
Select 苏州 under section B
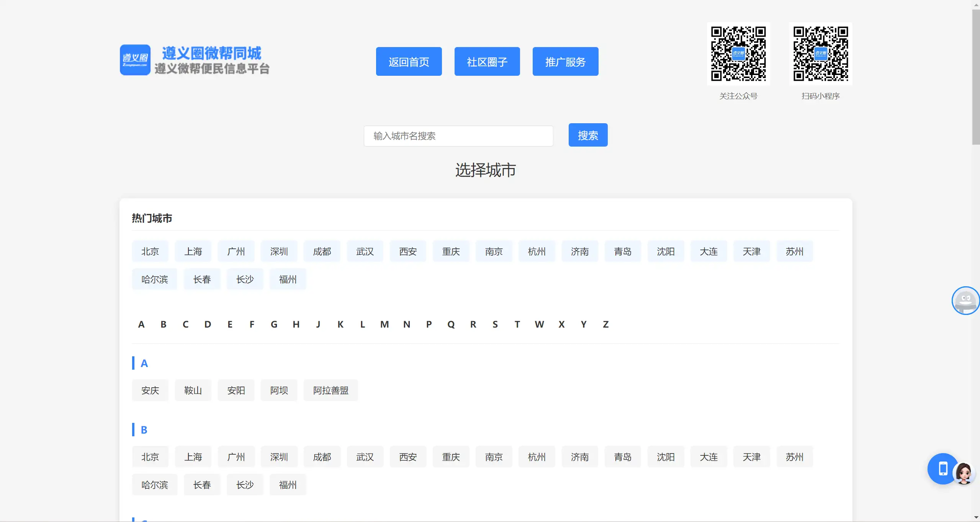click(795, 456)
